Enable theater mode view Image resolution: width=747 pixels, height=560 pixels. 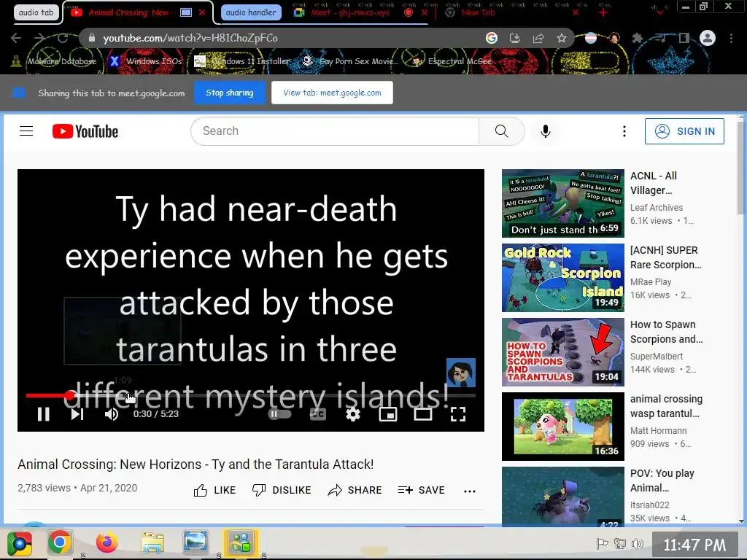tap(423, 414)
